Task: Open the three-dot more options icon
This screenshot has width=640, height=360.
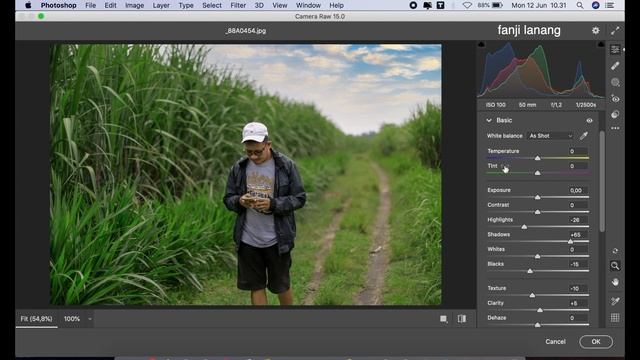Action: coord(615,128)
